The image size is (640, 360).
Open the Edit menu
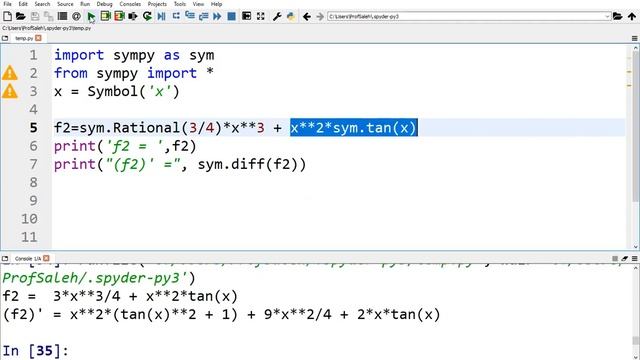click(x=23, y=4)
